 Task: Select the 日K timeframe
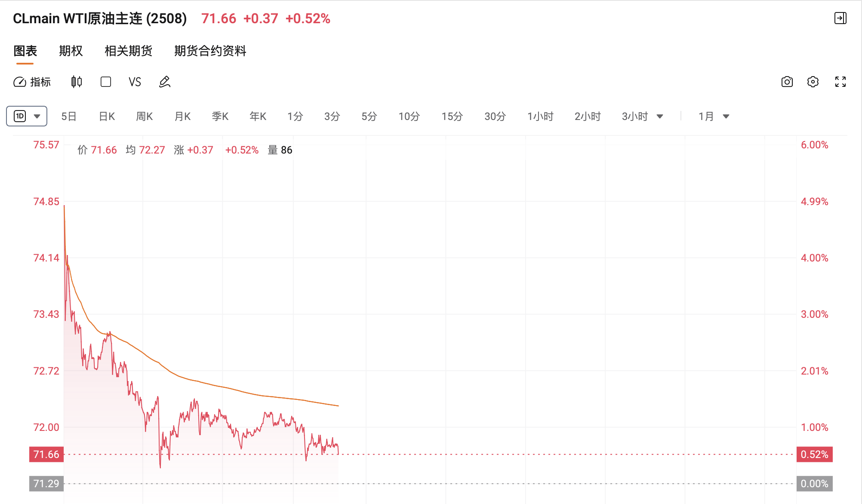click(x=107, y=117)
